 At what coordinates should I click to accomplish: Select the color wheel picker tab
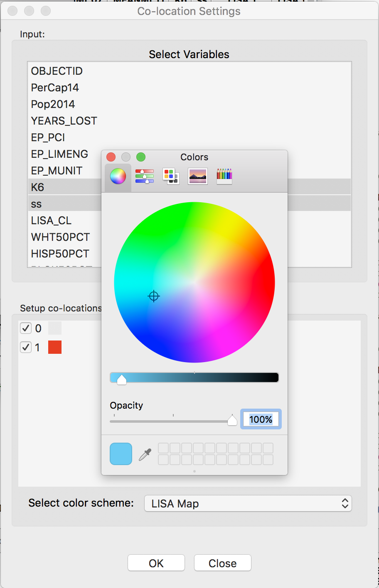[x=118, y=176]
